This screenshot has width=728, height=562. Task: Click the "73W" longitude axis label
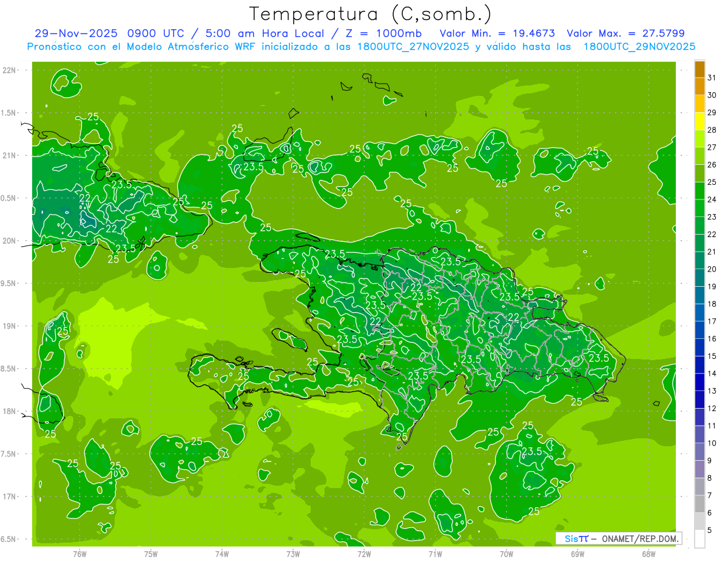293,554
